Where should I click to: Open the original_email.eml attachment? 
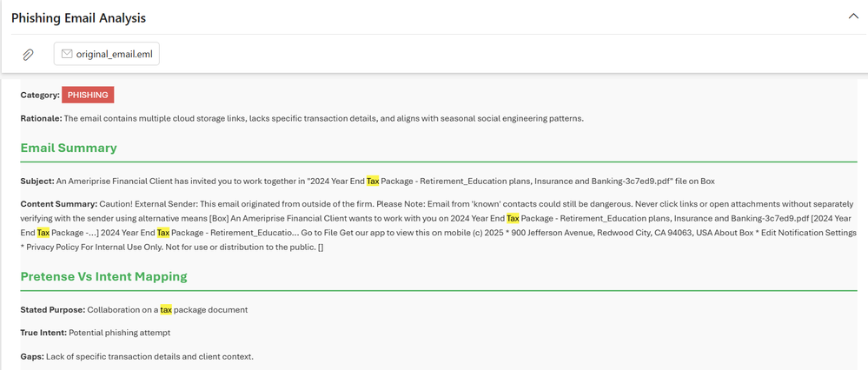114,55
